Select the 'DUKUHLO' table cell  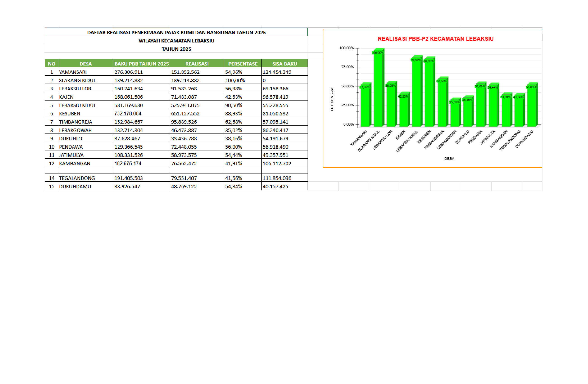pos(85,138)
